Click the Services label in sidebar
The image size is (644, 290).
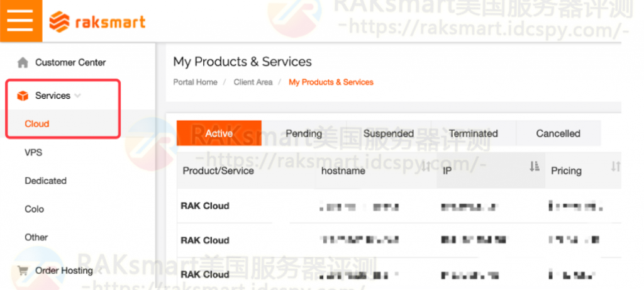coord(53,96)
